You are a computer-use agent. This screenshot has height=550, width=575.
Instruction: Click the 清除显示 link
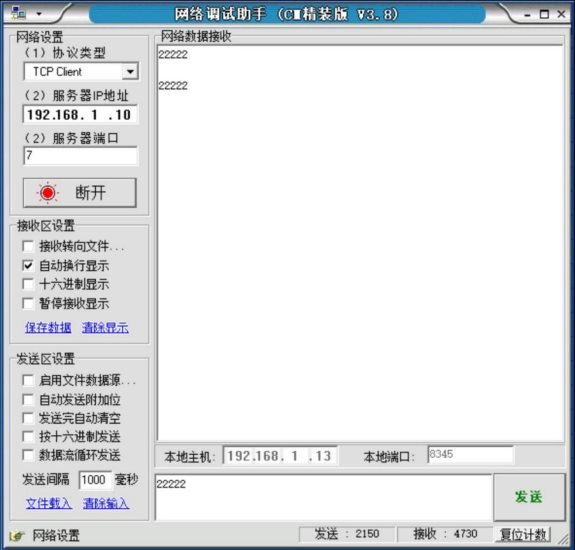pos(105,327)
